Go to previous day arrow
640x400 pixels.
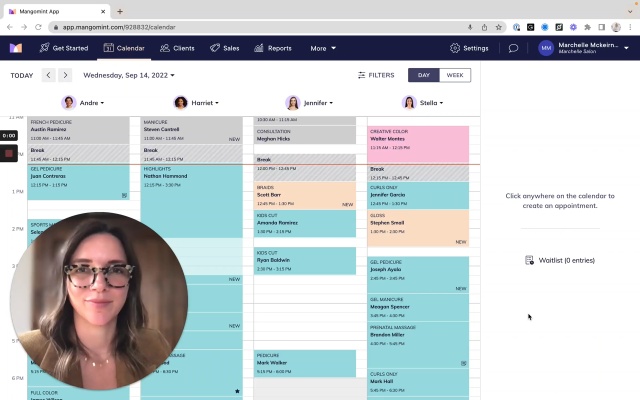tap(49, 75)
